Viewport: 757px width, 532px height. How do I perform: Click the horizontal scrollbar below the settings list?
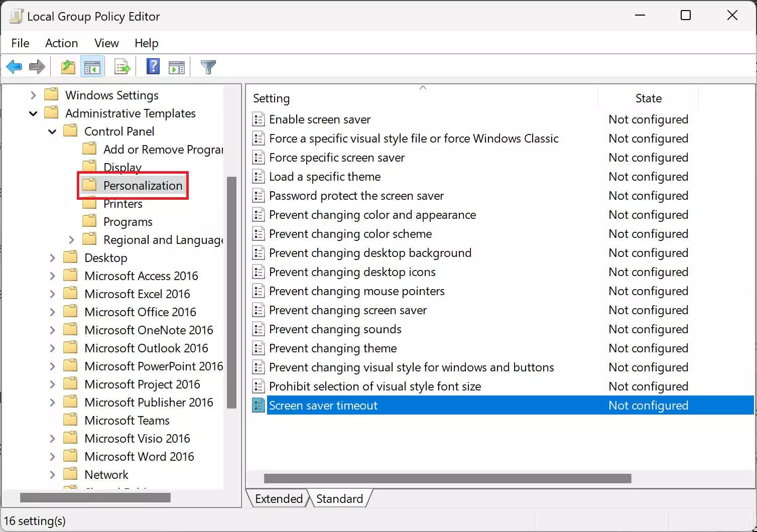tap(447, 478)
